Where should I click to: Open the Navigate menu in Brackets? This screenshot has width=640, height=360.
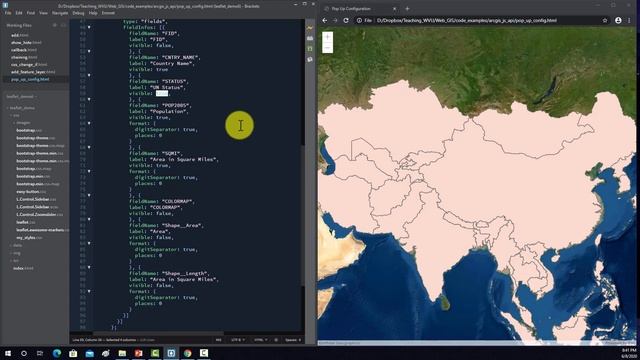point(60,13)
